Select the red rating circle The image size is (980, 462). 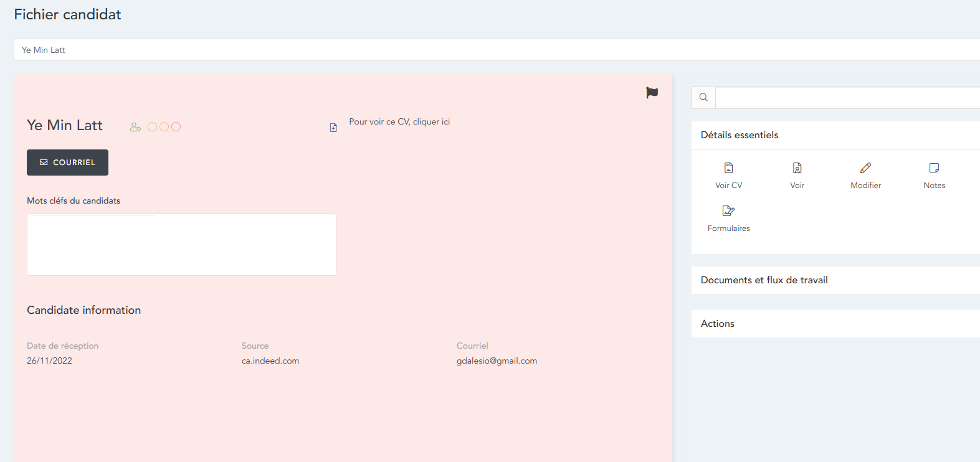(176, 127)
